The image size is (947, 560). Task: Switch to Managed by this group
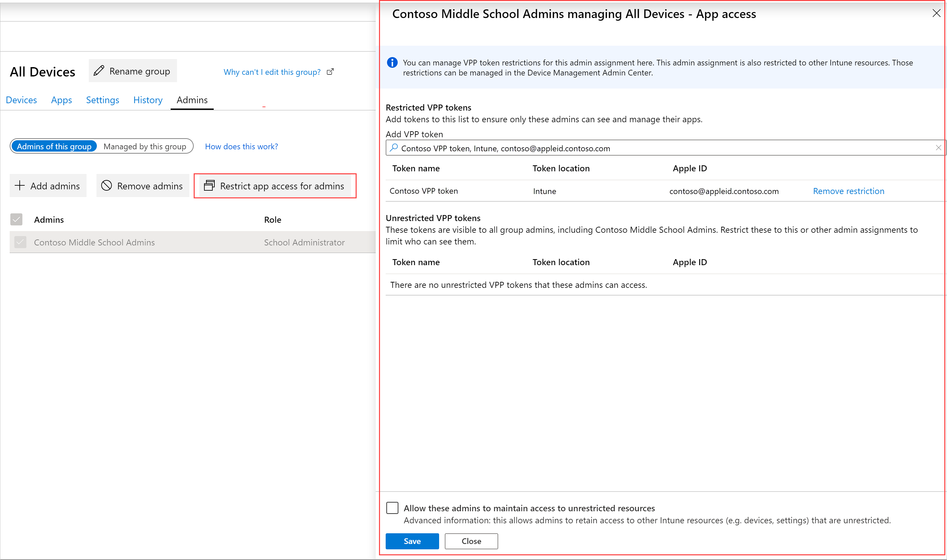click(145, 146)
